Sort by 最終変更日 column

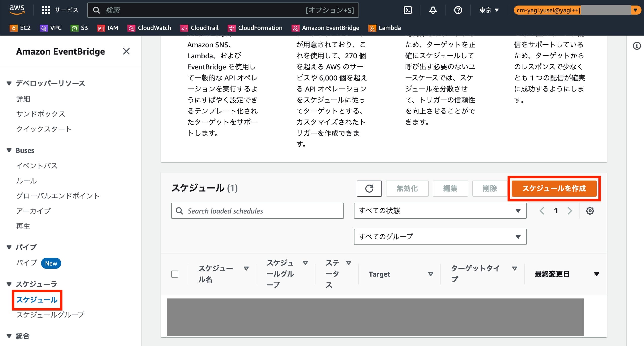pyautogui.click(x=566, y=274)
